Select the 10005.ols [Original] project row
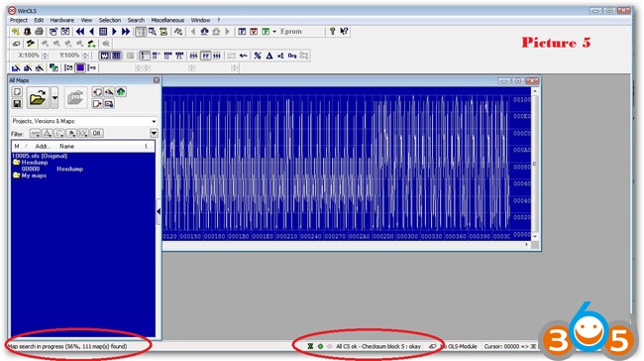Viewport: 644px width, 361px height. tap(40, 156)
